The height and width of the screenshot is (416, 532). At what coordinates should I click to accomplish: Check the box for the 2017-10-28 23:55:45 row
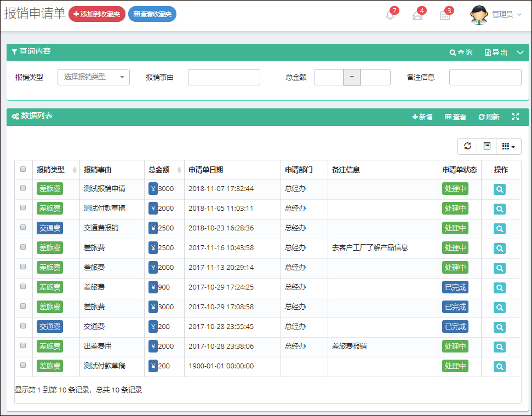click(23, 326)
